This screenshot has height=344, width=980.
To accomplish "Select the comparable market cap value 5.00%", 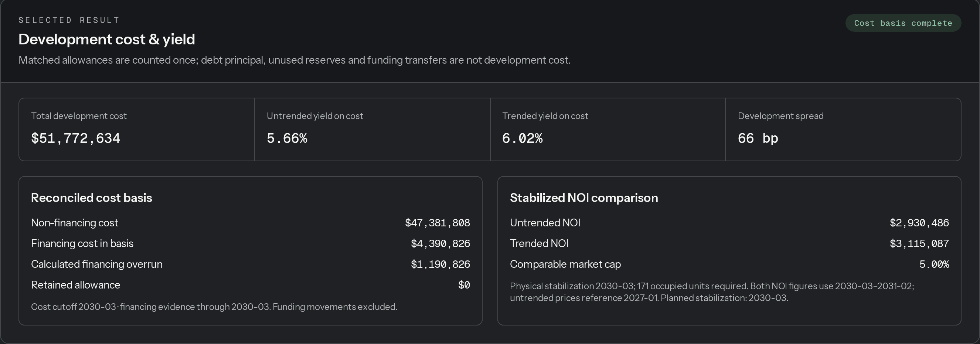I will (934, 264).
